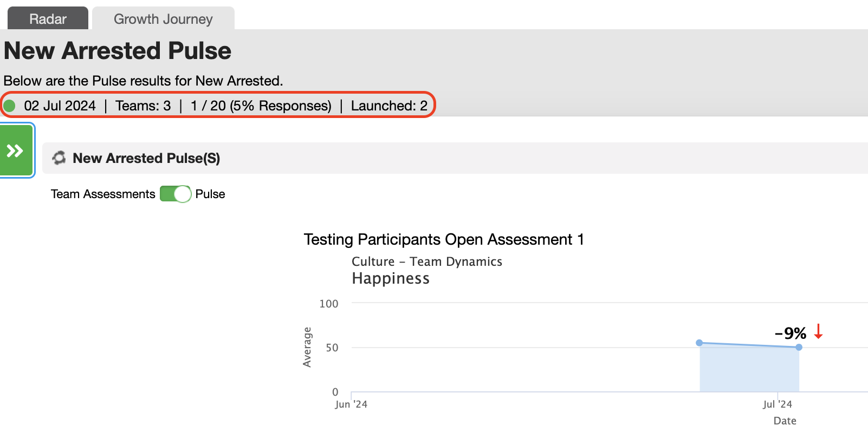Viewport: 868px width, 432px height.
Task: Select the 'New Arrested Pulse(S)' header text
Action: pyautogui.click(x=146, y=158)
